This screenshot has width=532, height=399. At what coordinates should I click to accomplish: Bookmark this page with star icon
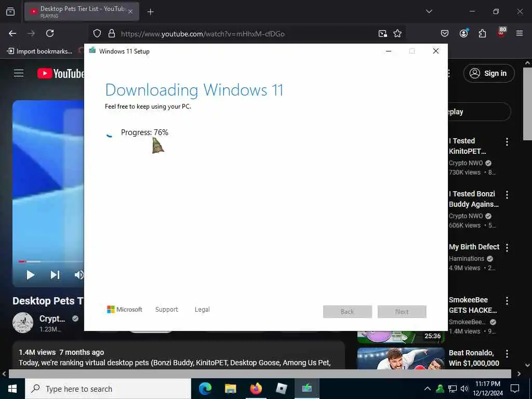pyautogui.click(x=397, y=33)
